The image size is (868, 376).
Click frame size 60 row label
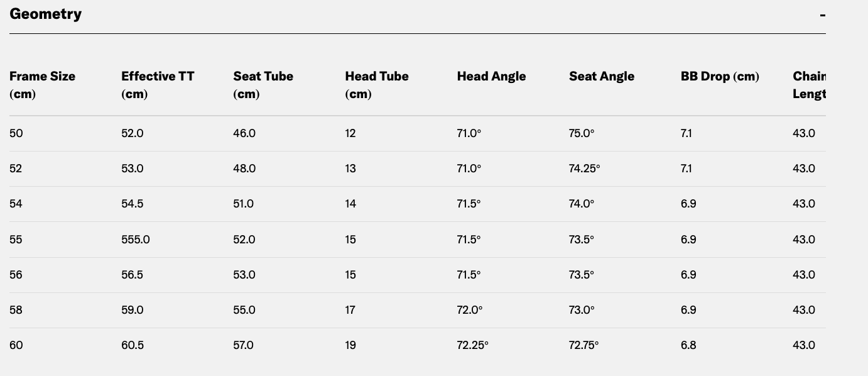[x=16, y=345]
